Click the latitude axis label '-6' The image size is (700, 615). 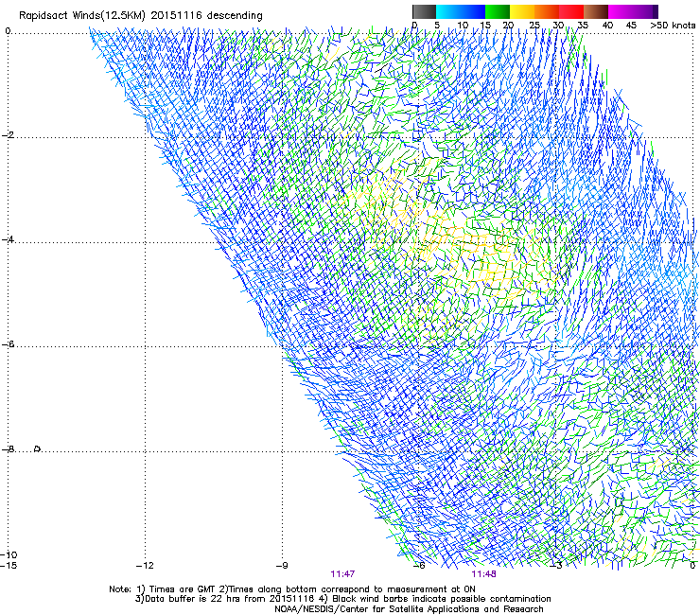coord(8,344)
